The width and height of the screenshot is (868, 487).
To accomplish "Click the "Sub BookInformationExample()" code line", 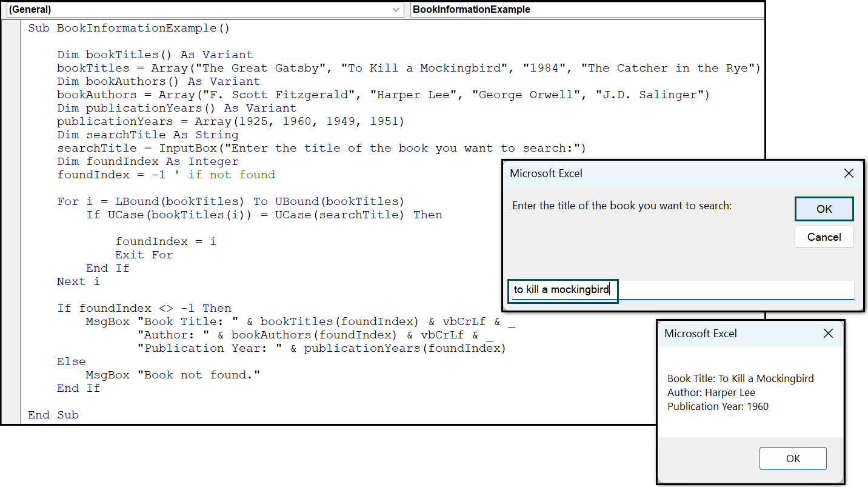I will [129, 28].
